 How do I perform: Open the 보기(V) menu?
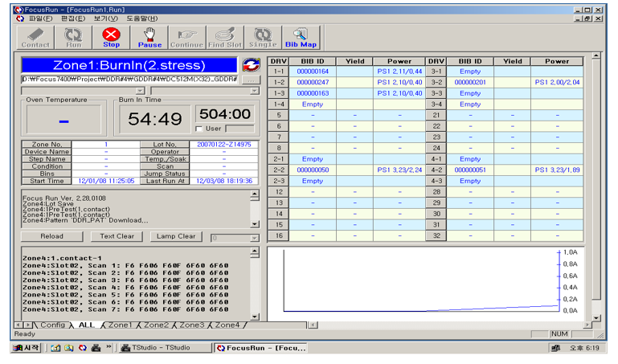click(105, 18)
